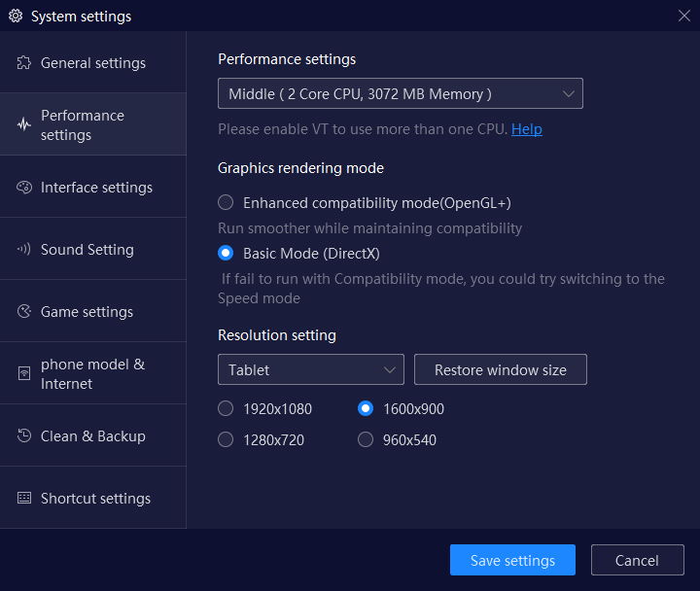Switch to Shortcut settings tab
This screenshot has width=700, height=591.
click(93, 498)
